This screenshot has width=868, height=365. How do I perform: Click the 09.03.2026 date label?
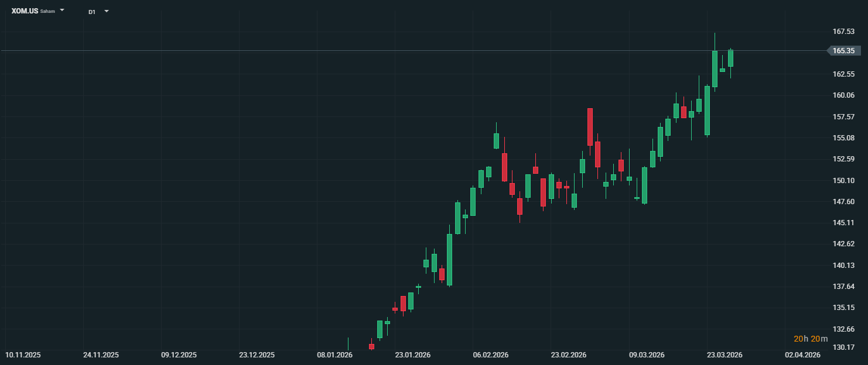tap(647, 355)
